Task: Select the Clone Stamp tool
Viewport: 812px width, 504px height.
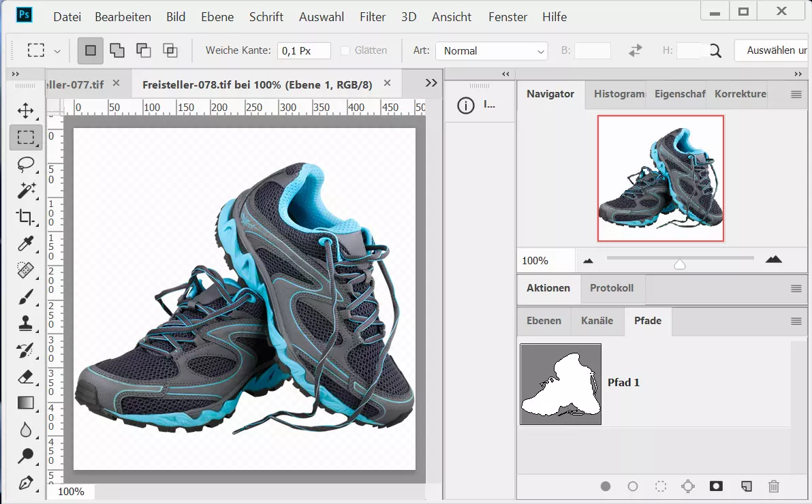Action: 25,324
